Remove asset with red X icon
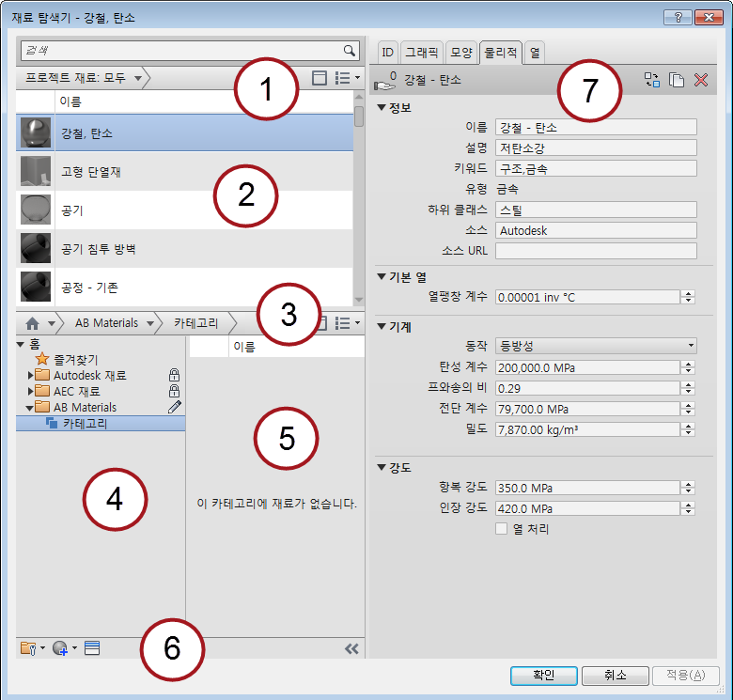 (x=701, y=80)
